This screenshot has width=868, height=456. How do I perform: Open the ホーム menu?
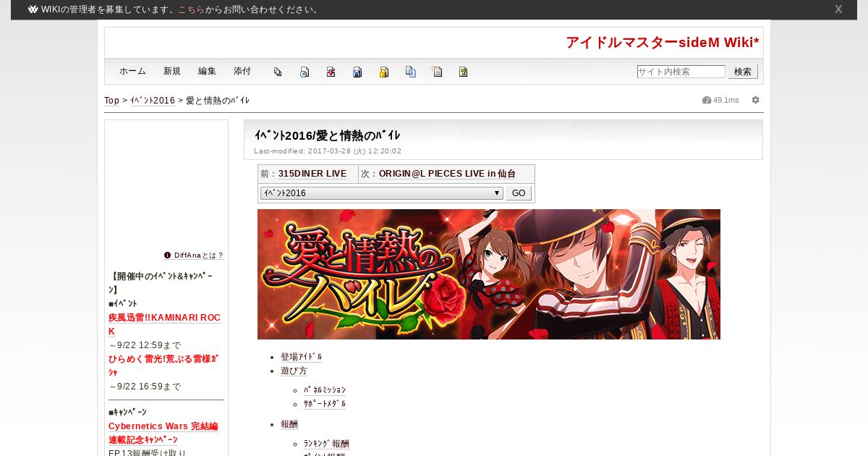(132, 72)
